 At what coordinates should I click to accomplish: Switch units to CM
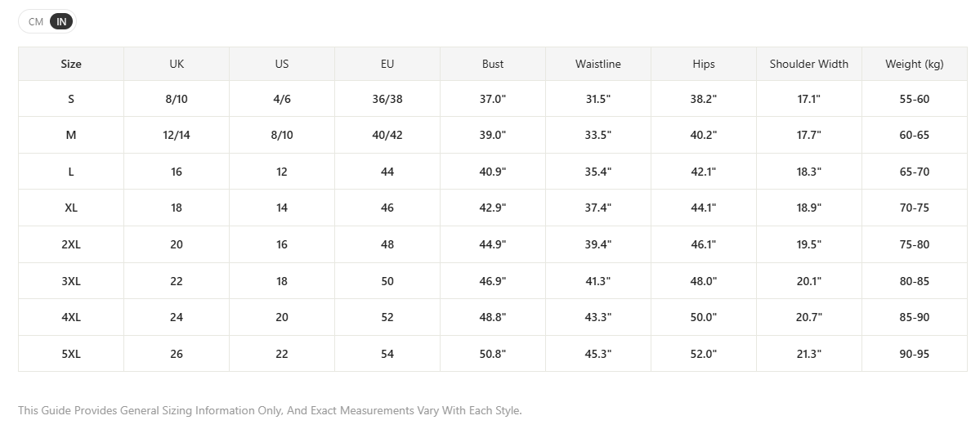(36, 22)
